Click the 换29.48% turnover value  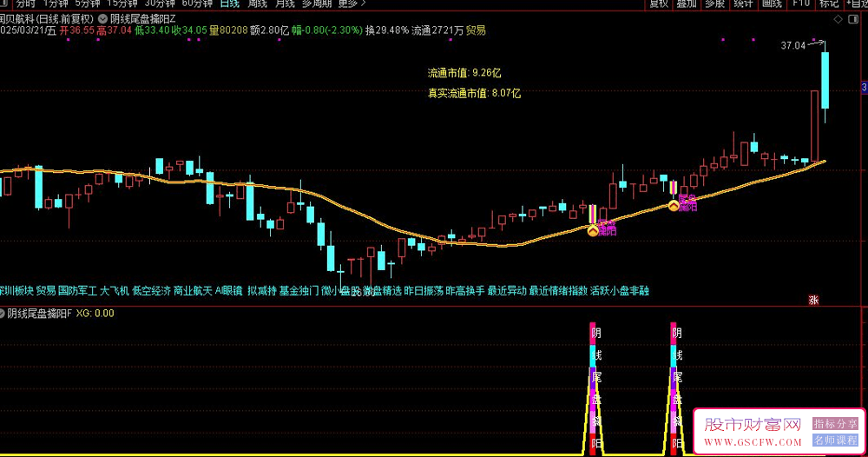[x=387, y=30]
